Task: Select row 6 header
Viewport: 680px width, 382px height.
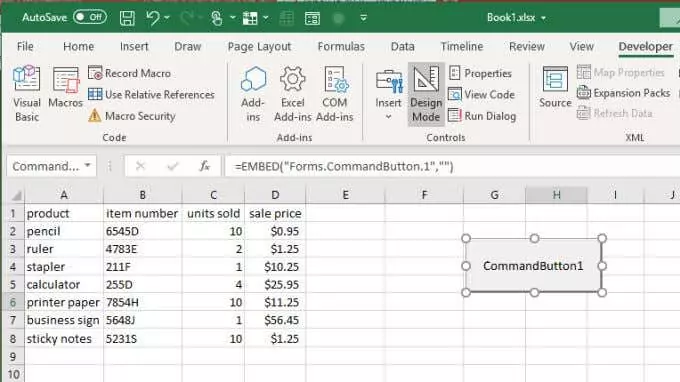Action: tap(13, 302)
